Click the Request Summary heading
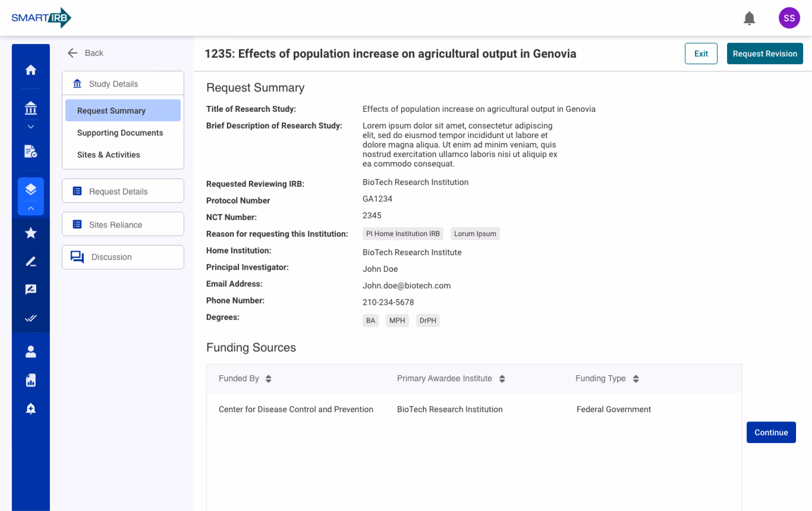This screenshot has width=812, height=511. pyautogui.click(x=255, y=88)
